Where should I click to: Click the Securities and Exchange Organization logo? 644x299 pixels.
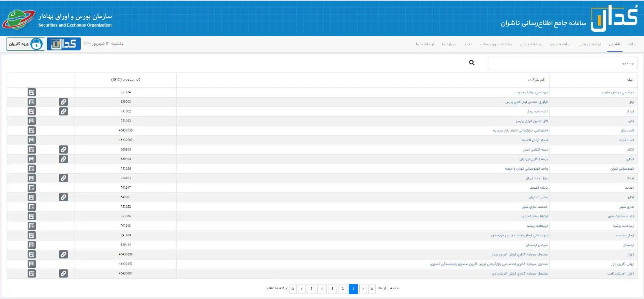point(18,19)
